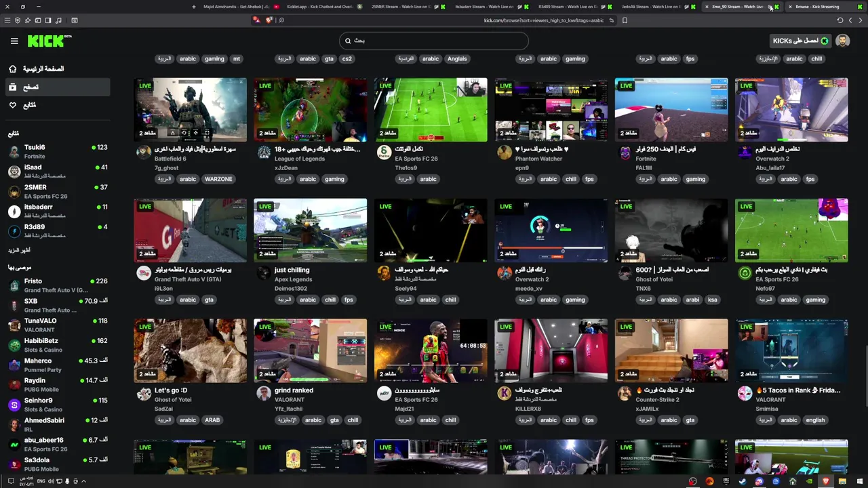Open the Battlefield 6 stream thumbnail by 7g_ghost
This screenshot has height=488, width=868.
(x=190, y=109)
